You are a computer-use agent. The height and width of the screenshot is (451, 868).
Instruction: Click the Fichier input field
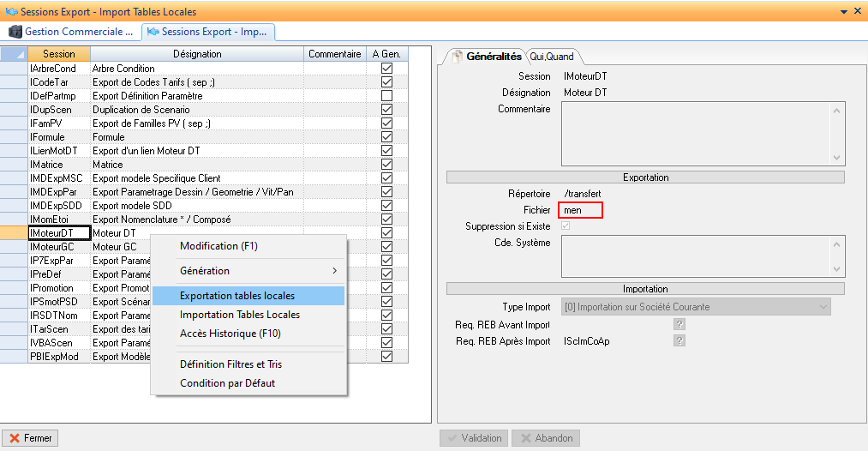[x=580, y=210]
